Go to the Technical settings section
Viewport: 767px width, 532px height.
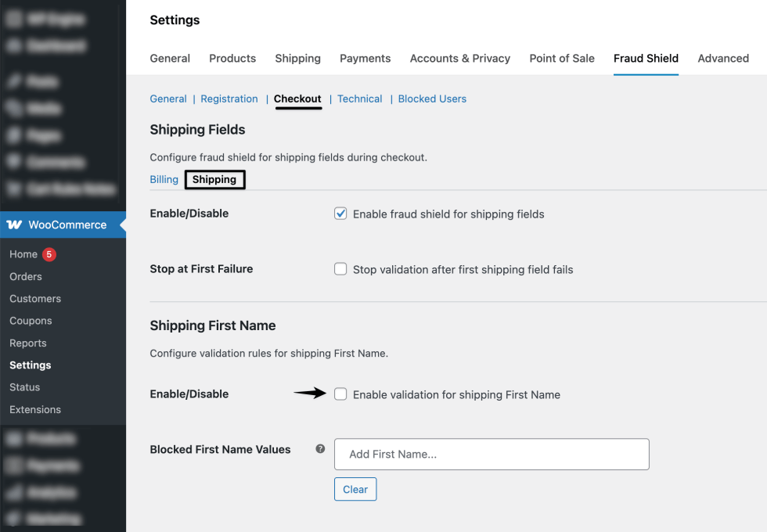(359, 99)
